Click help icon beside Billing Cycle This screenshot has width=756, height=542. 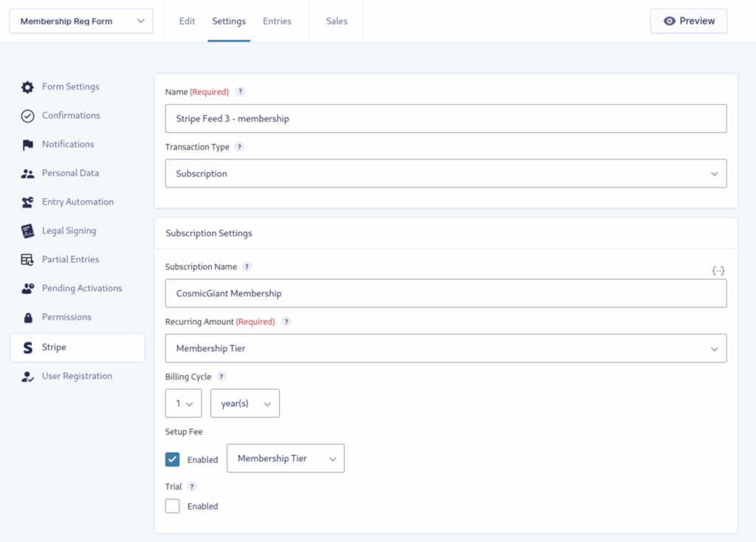click(221, 377)
